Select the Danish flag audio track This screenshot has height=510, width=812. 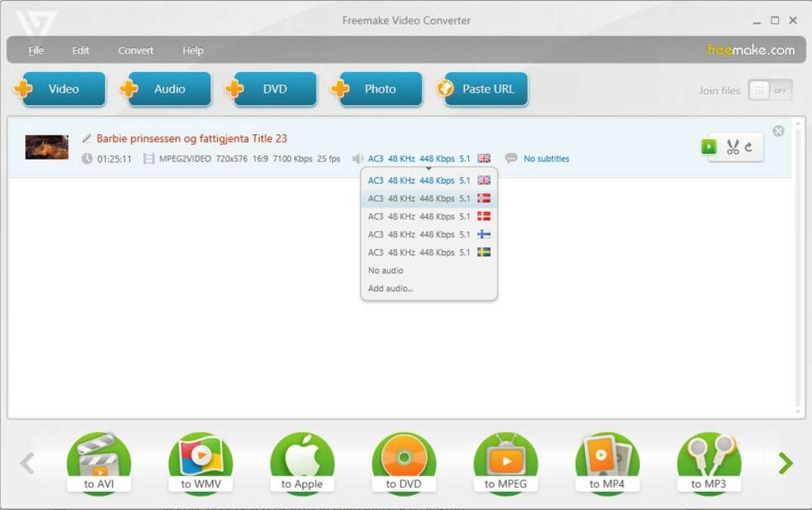click(429, 216)
